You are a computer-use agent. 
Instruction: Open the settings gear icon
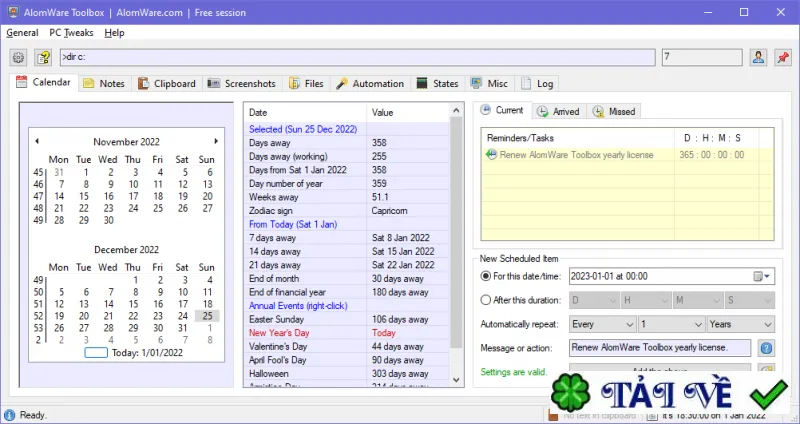(18, 57)
